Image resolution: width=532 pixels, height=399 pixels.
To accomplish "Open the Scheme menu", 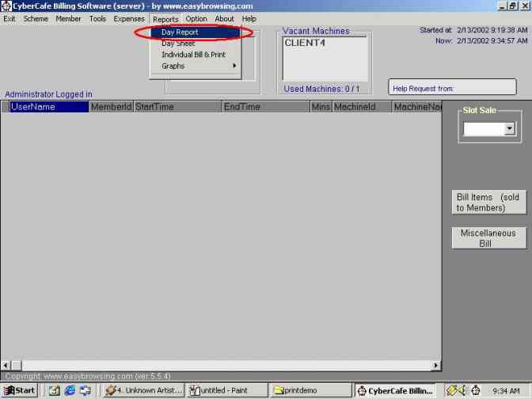I will pyautogui.click(x=36, y=18).
